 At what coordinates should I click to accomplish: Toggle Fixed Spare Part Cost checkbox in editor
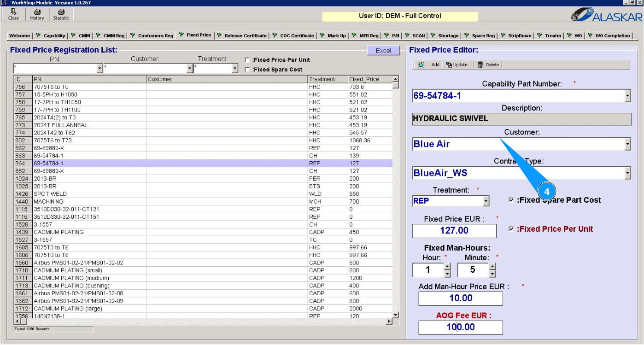[511, 200]
